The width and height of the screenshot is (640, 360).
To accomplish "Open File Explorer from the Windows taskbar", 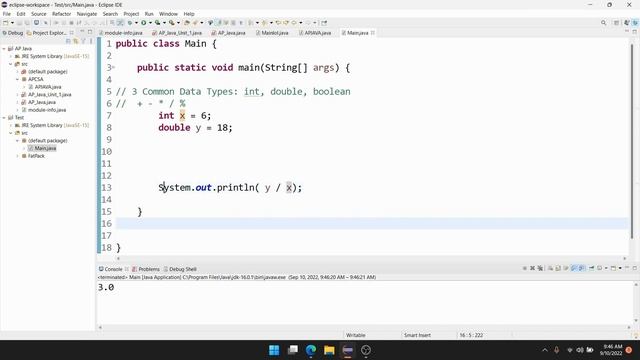I will (x=329, y=350).
